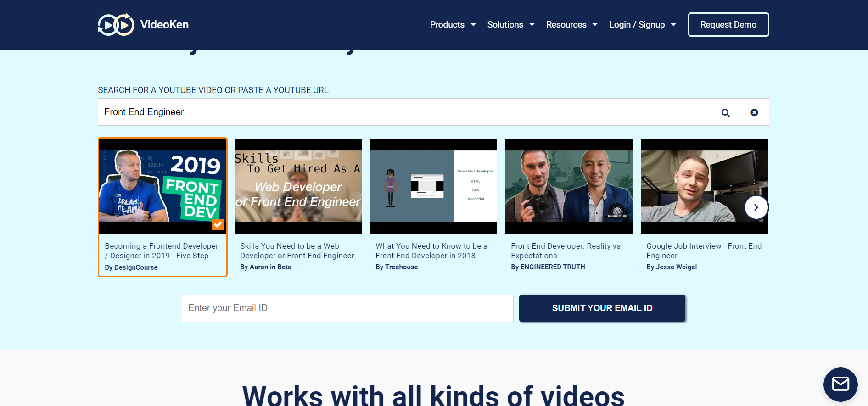The height and width of the screenshot is (406, 868).
Task: Open the mail chat bubble icon
Action: pos(840,384)
